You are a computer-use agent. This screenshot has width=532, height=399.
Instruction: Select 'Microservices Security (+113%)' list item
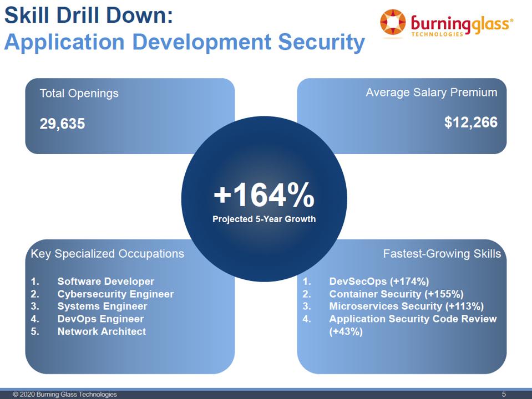(407, 306)
